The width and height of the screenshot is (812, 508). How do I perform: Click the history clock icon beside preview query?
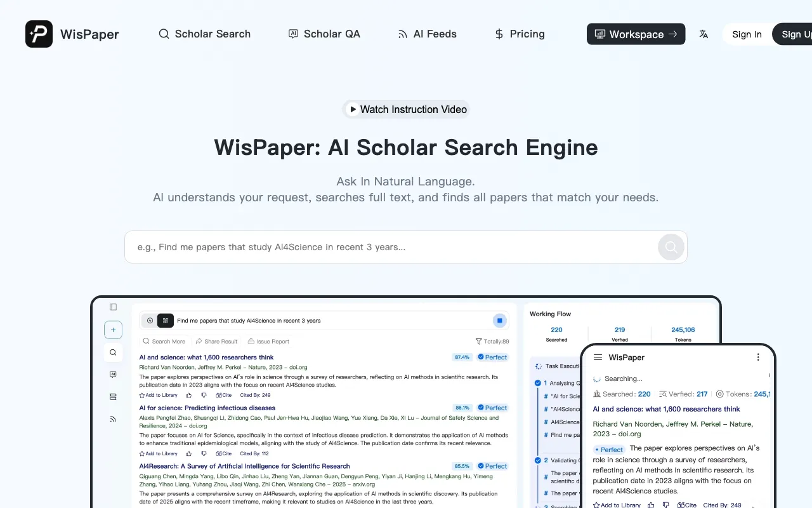coord(149,321)
